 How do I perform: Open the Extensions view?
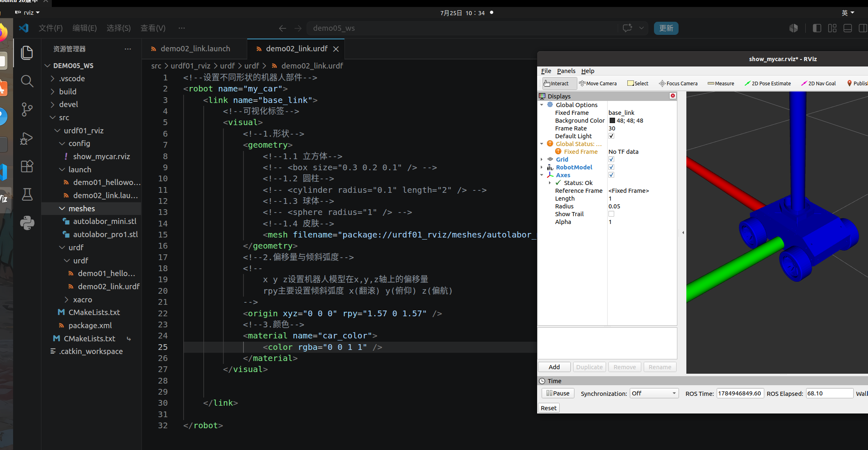27,166
